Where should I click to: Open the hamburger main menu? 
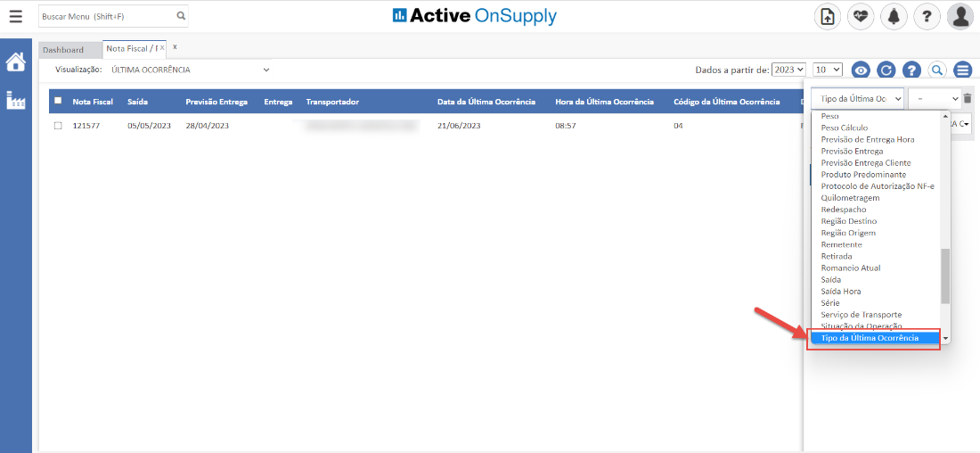(x=16, y=16)
